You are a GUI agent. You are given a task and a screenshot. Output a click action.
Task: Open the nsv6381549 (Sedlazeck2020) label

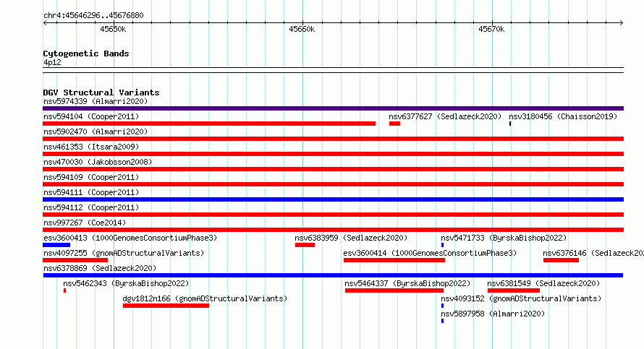pyautogui.click(x=543, y=283)
